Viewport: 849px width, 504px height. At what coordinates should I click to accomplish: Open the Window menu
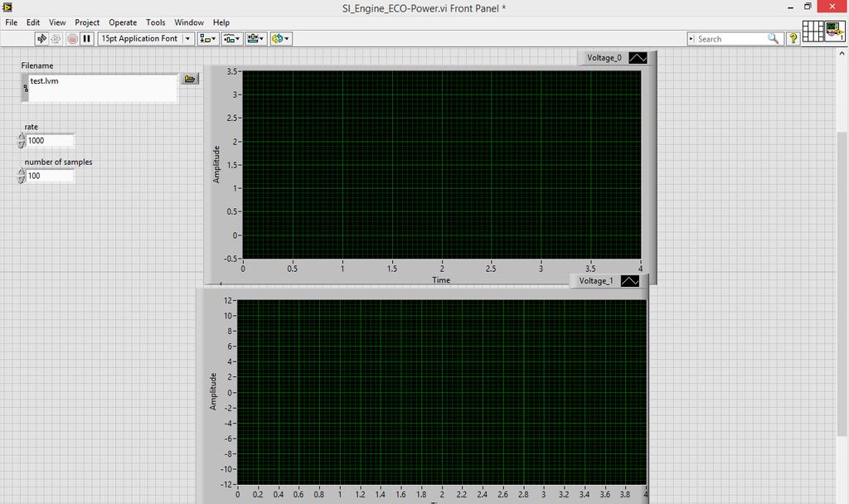coord(189,22)
